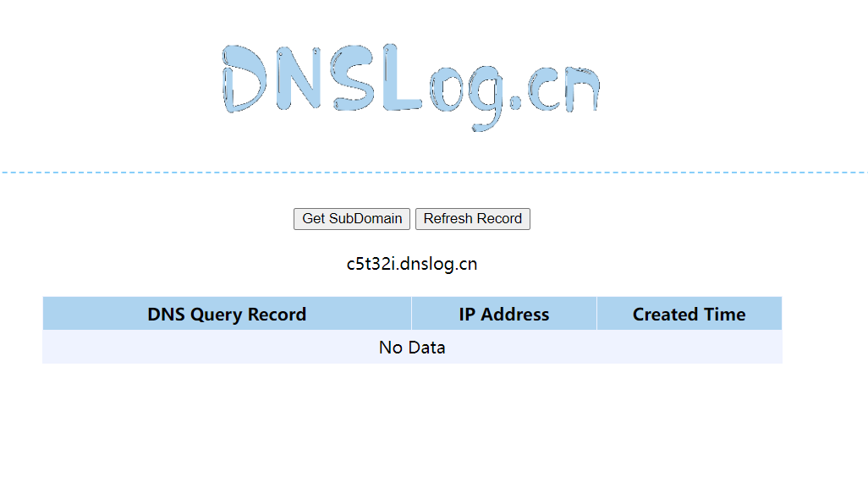This screenshot has width=868, height=504.
Task: Click the Get SubDomain button
Action: point(352,218)
